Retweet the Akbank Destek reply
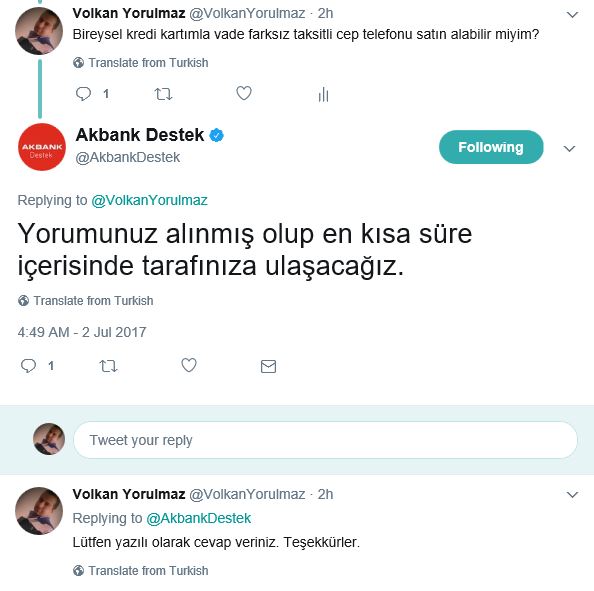Screen dimensions: 594x591 point(108,366)
